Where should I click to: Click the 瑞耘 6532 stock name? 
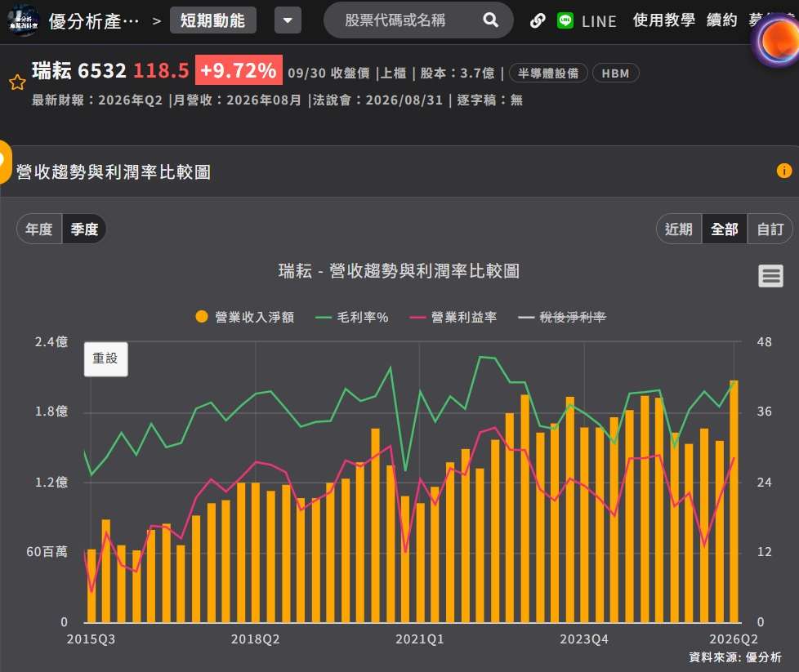click(79, 70)
